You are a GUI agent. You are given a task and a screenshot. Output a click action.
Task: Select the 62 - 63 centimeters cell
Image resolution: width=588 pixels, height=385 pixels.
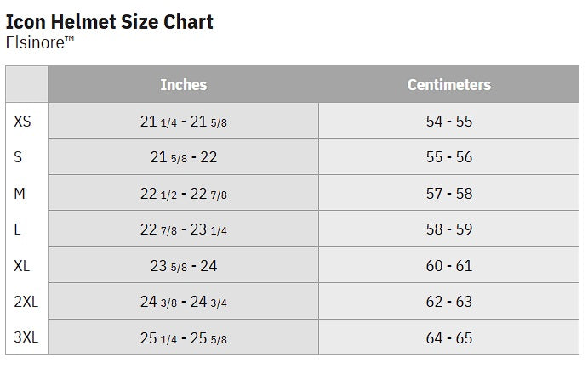448,302
